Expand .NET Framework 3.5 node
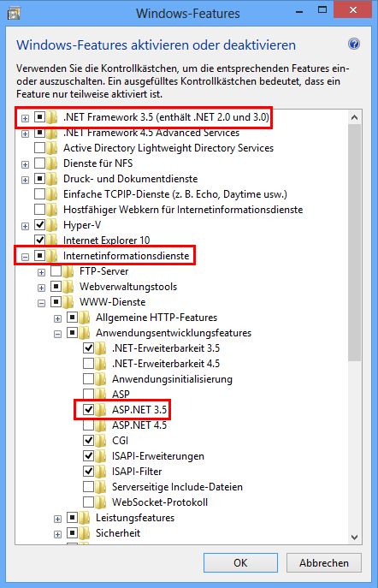 pos(25,118)
